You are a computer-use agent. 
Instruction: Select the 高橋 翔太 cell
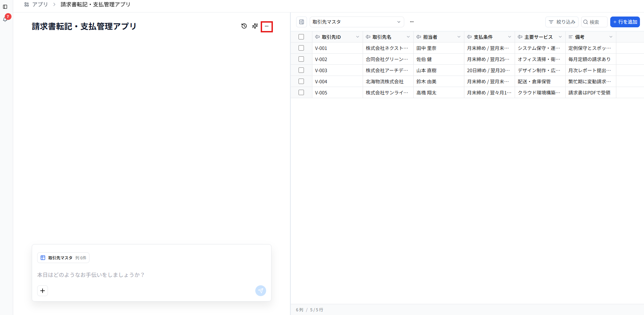tap(439, 93)
